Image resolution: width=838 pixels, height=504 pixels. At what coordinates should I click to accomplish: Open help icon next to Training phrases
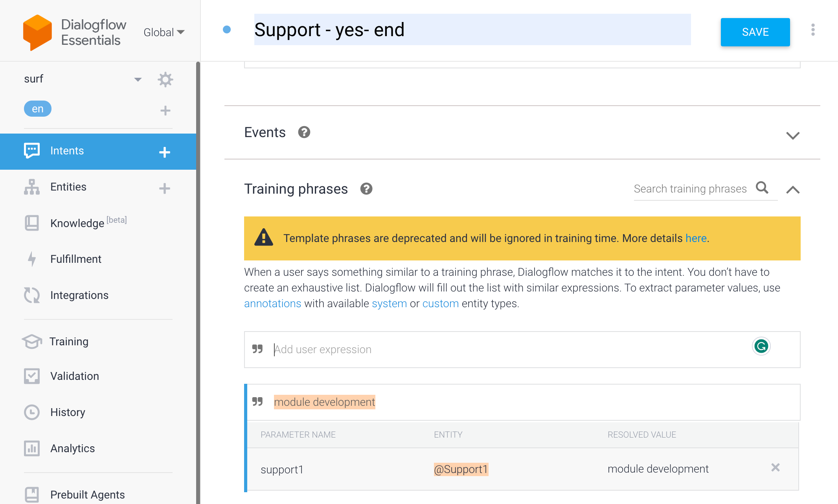[x=366, y=189]
